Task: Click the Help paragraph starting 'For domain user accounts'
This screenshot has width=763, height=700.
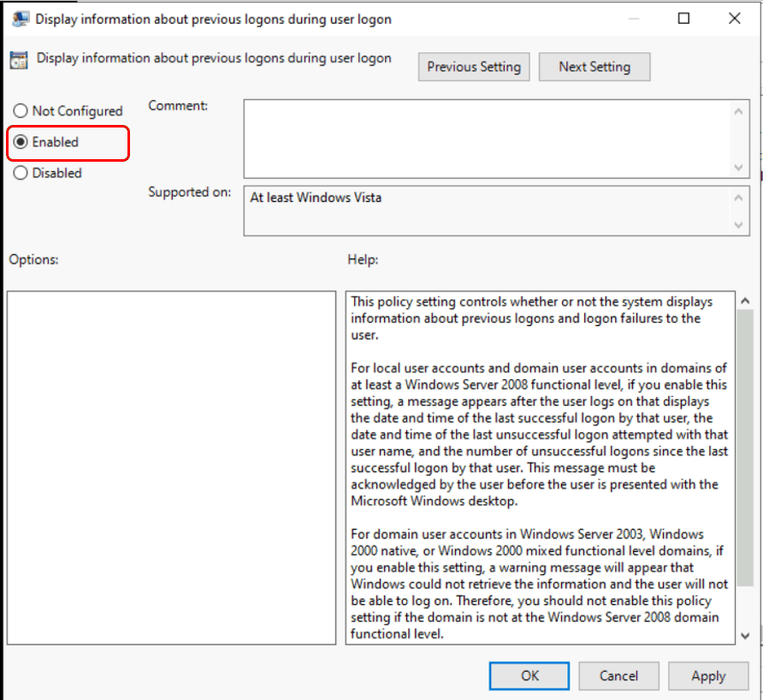Action: click(x=539, y=584)
